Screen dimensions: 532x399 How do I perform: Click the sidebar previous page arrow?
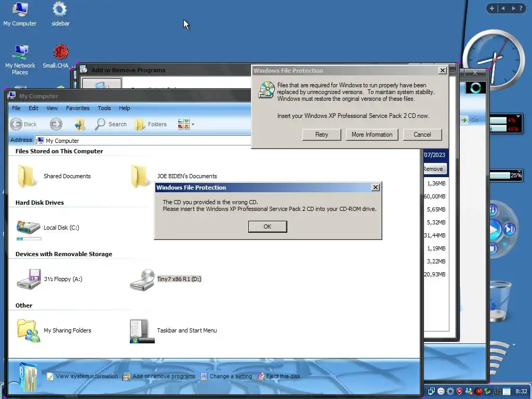pyautogui.click(x=503, y=8)
